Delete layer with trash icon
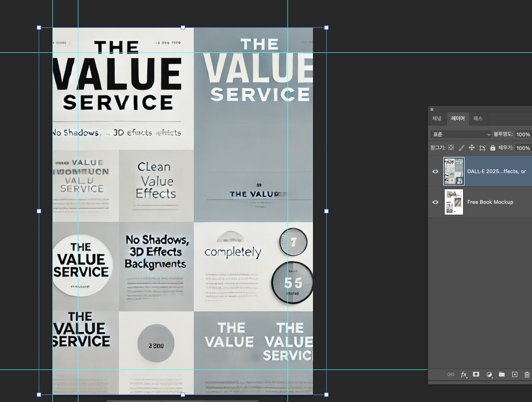 click(527, 375)
